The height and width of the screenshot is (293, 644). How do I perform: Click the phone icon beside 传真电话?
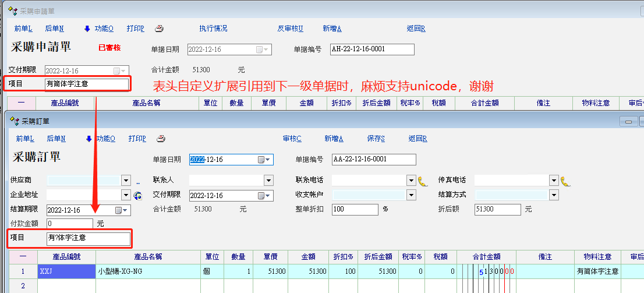click(x=565, y=181)
